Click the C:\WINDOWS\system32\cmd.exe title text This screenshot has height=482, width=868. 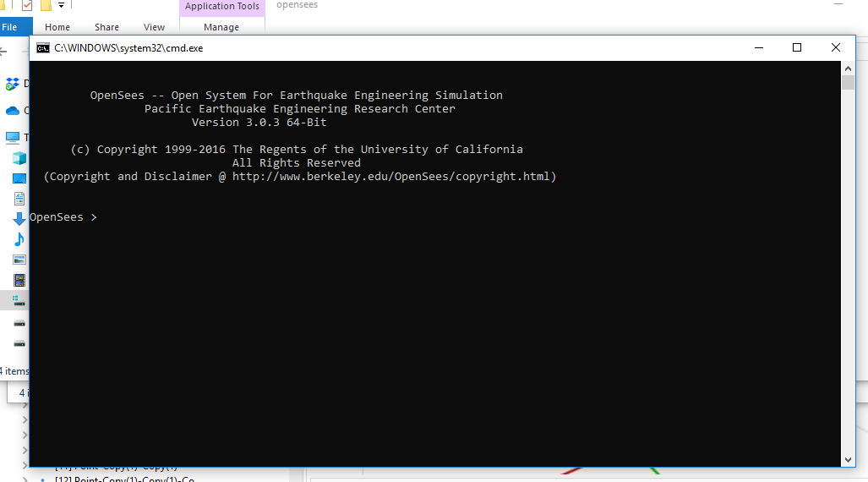(x=128, y=48)
